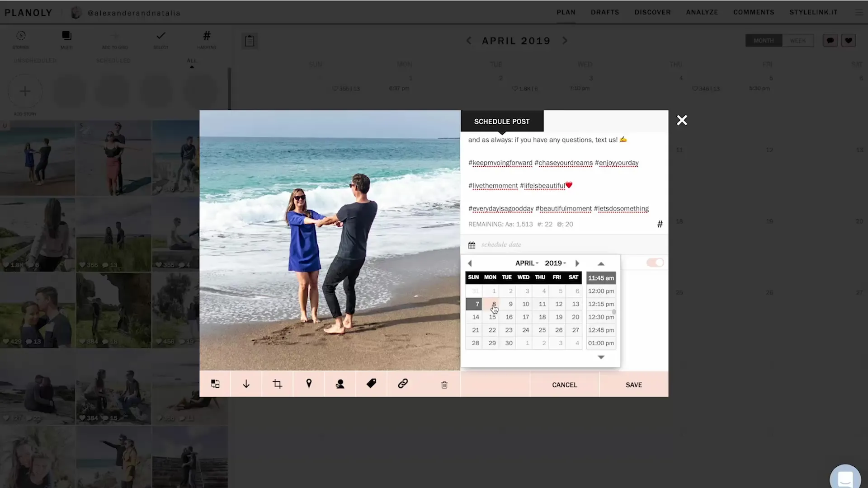The image size is (868, 488).
Task: Click the time list up arrow
Action: [601, 263]
